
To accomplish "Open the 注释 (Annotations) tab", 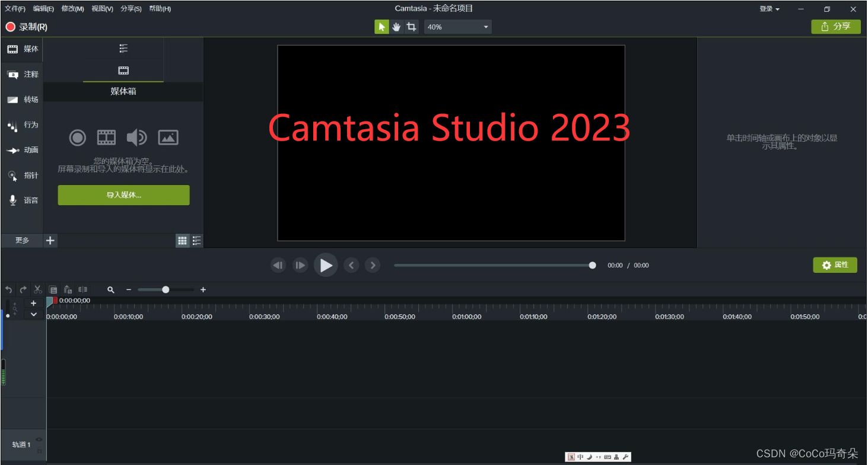I will click(22, 75).
